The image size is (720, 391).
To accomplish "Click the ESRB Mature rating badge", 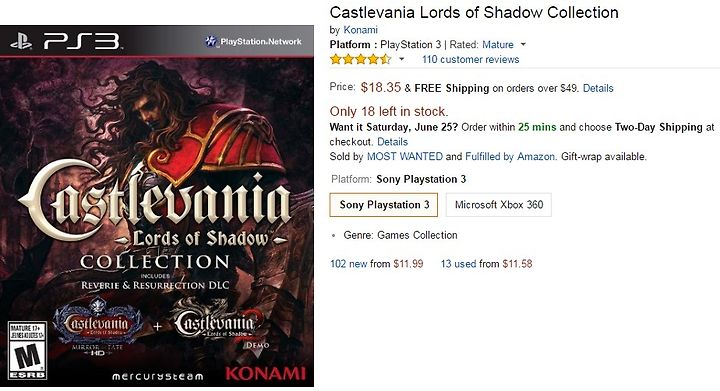I will tap(27, 350).
